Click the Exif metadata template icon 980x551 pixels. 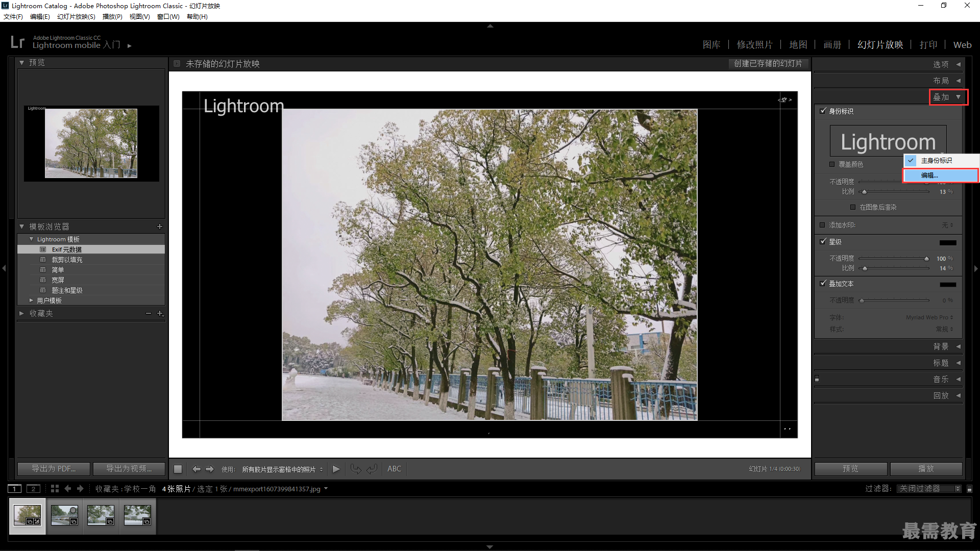[x=43, y=249]
